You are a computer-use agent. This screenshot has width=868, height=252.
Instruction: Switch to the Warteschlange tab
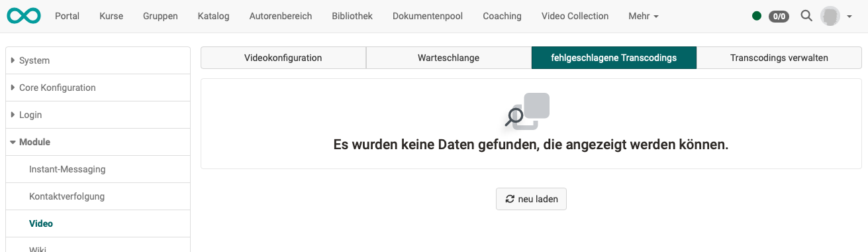[x=448, y=58]
